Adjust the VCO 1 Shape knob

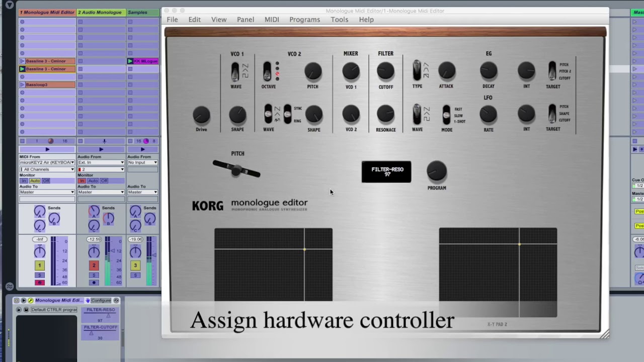point(237,115)
